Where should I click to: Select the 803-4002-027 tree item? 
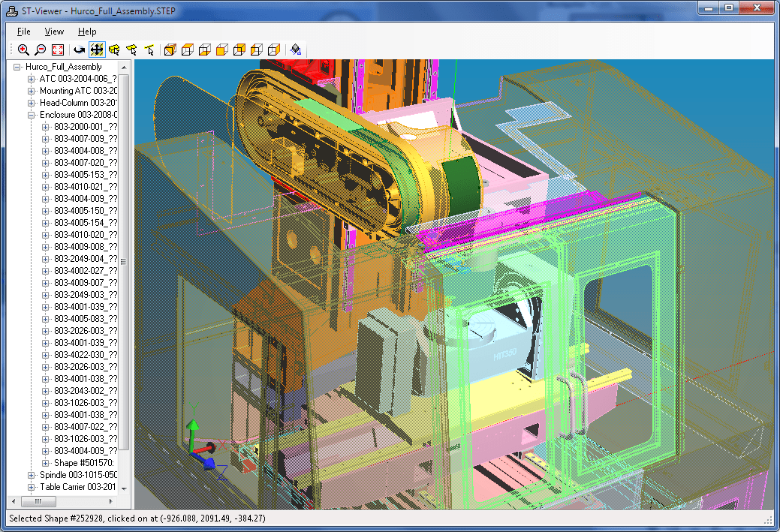(86, 270)
